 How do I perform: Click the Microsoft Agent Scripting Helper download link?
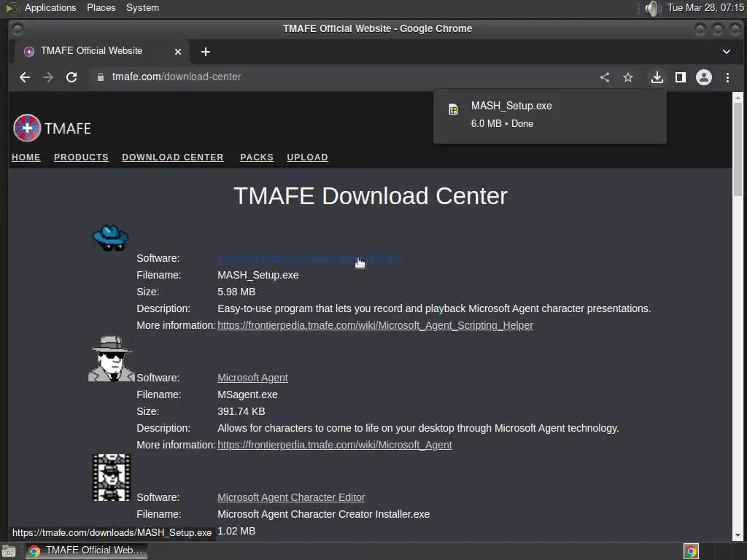coord(309,258)
